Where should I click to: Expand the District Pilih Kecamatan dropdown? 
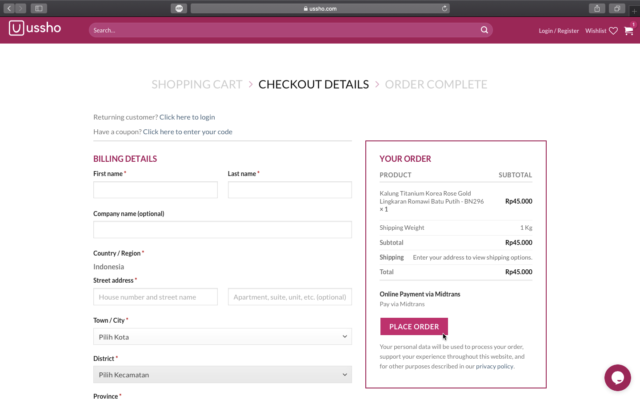[222, 374]
